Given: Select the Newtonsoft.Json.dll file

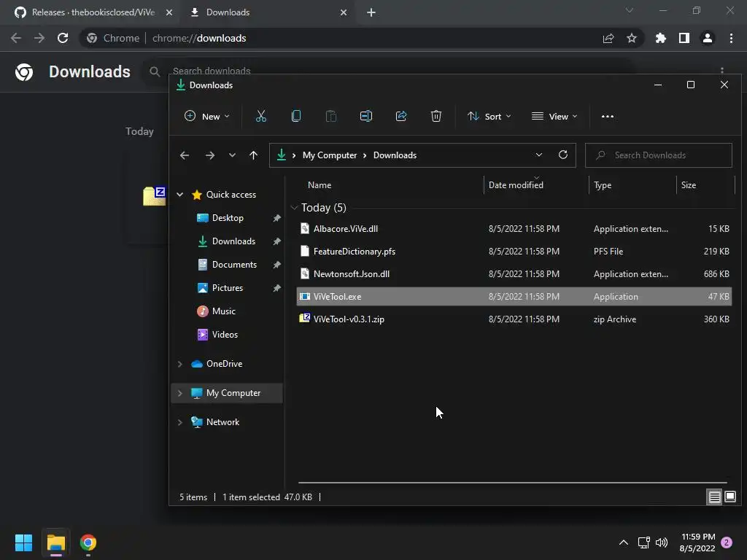Looking at the screenshot, I should (514, 274).
